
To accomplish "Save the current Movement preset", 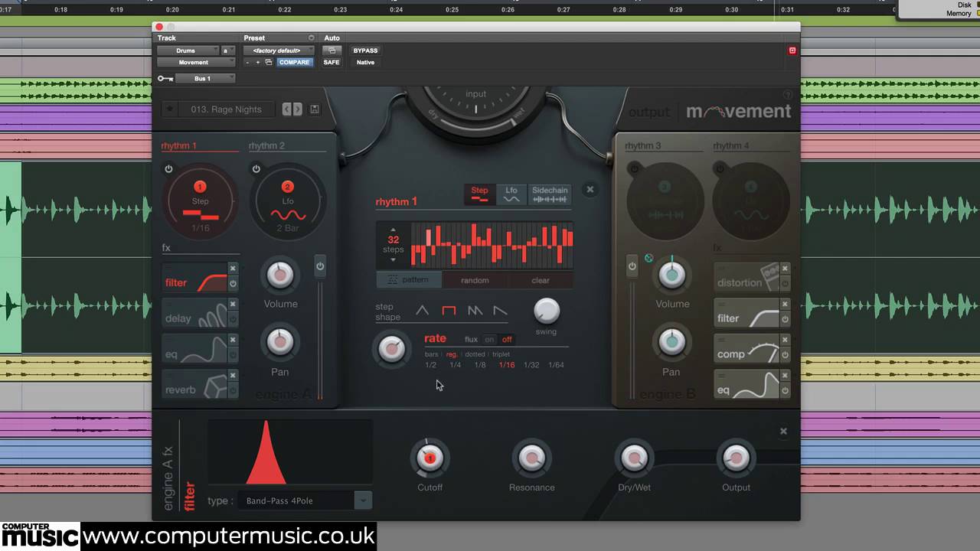I will pos(314,109).
